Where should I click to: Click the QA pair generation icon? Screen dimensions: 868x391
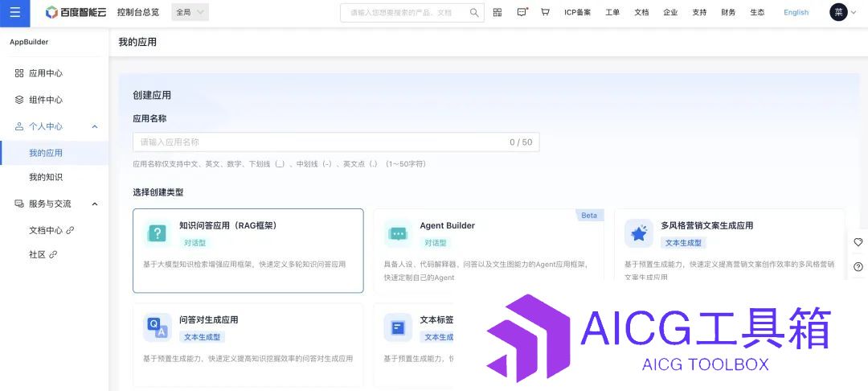pyautogui.click(x=158, y=327)
